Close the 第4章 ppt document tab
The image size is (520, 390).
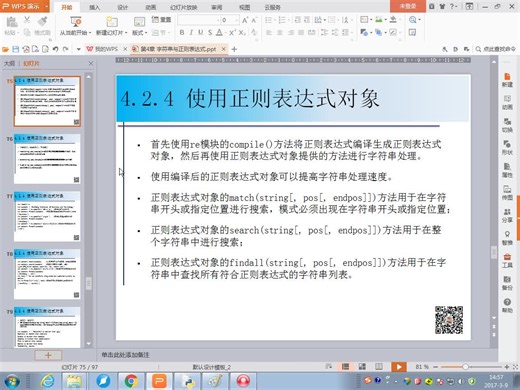224,49
